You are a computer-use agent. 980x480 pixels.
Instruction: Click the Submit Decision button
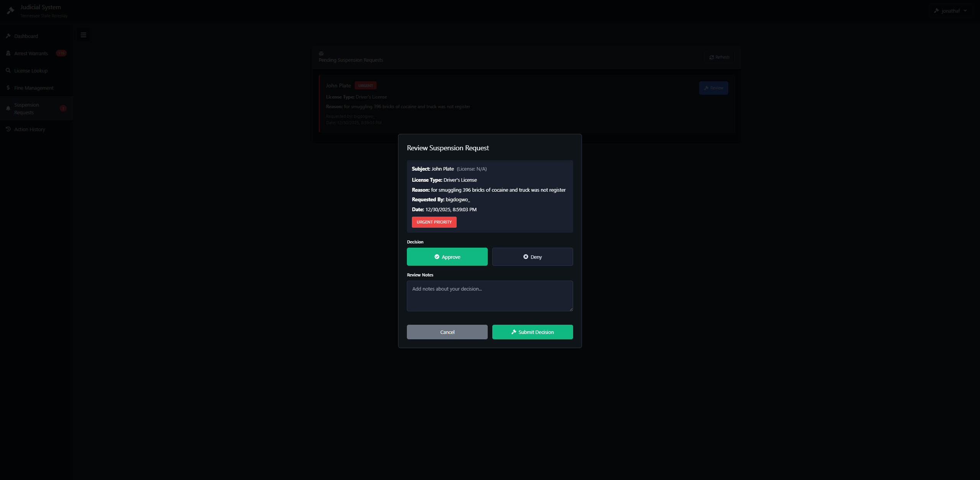click(x=532, y=332)
